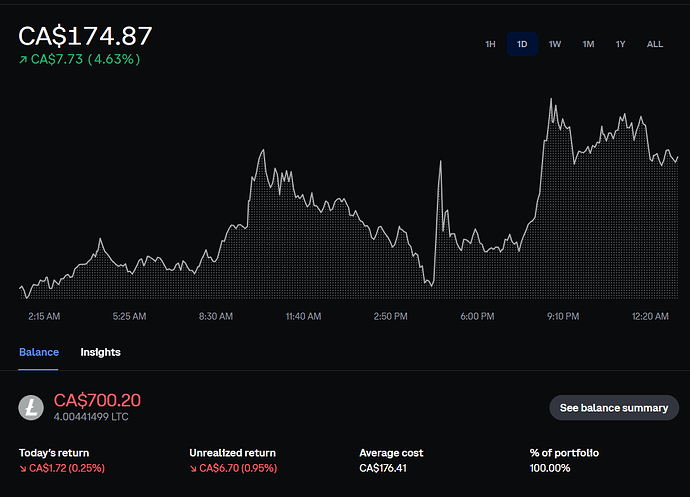This screenshot has height=497, width=690.
Task: Click the 6:00 PM axis label
Action: (477, 316)
